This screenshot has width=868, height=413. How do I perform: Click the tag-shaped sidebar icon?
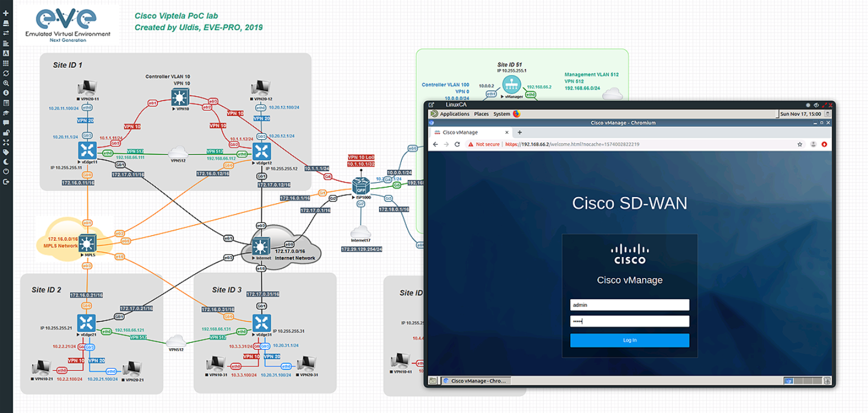[6, 152]
